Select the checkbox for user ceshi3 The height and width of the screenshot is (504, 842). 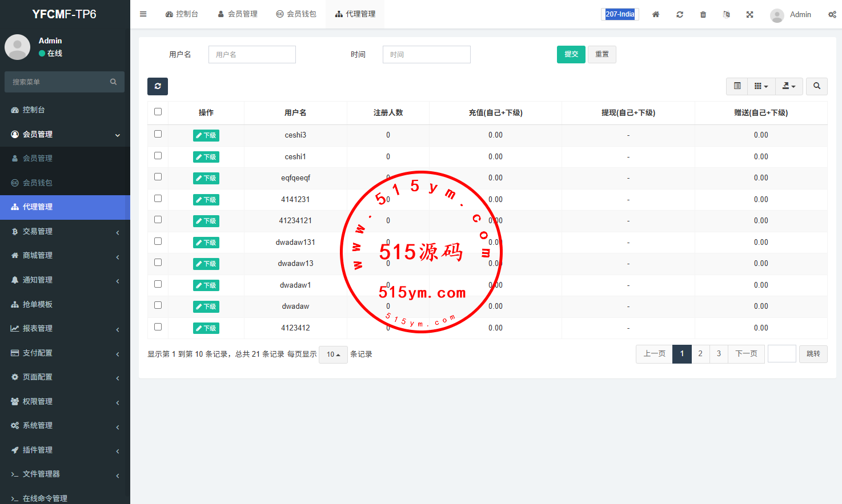coord(158,134)
